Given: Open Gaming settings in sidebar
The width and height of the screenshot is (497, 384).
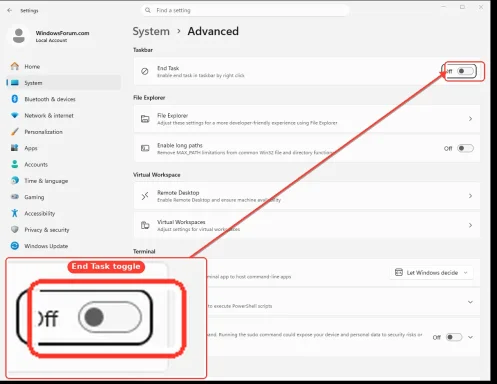Looking at the screenshot, I should click(x=63, y=197).
